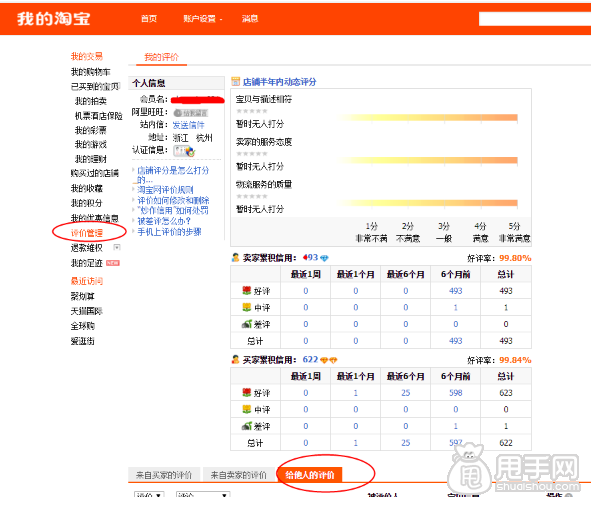Open 评价管理 in left sidebar
The image size is (594, 506).
87,233
